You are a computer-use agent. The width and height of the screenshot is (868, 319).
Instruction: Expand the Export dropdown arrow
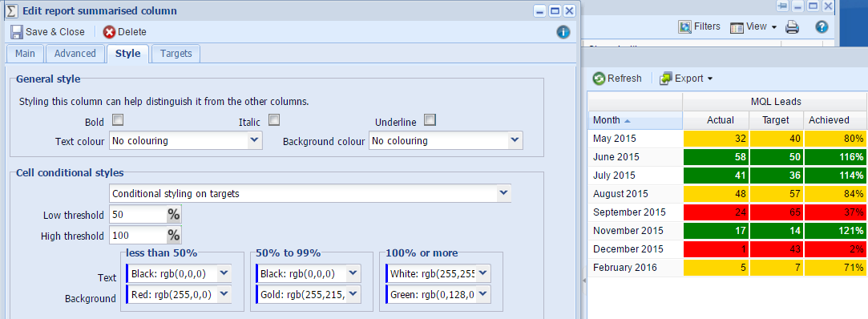pyautogui.click(x=709, y=79)
